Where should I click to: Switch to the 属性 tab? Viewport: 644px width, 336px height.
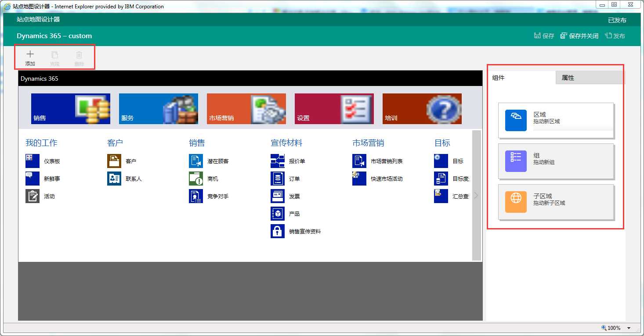tap(590, 78)
